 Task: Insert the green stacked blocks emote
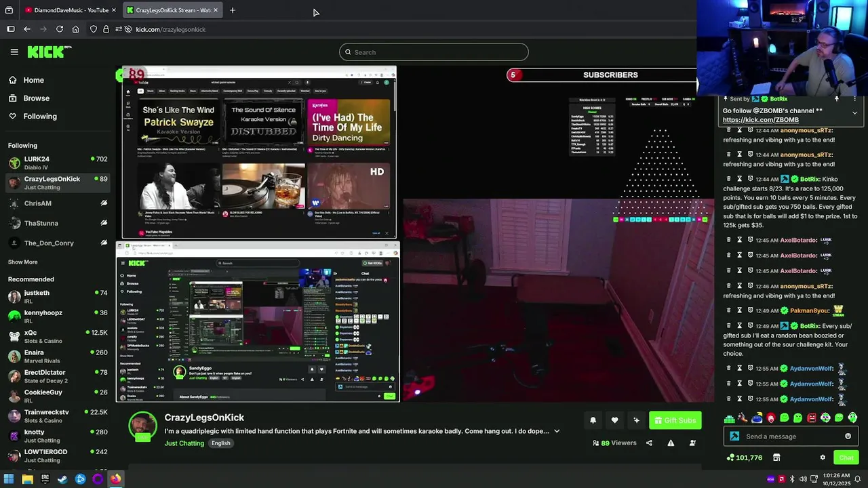(729, 418)
